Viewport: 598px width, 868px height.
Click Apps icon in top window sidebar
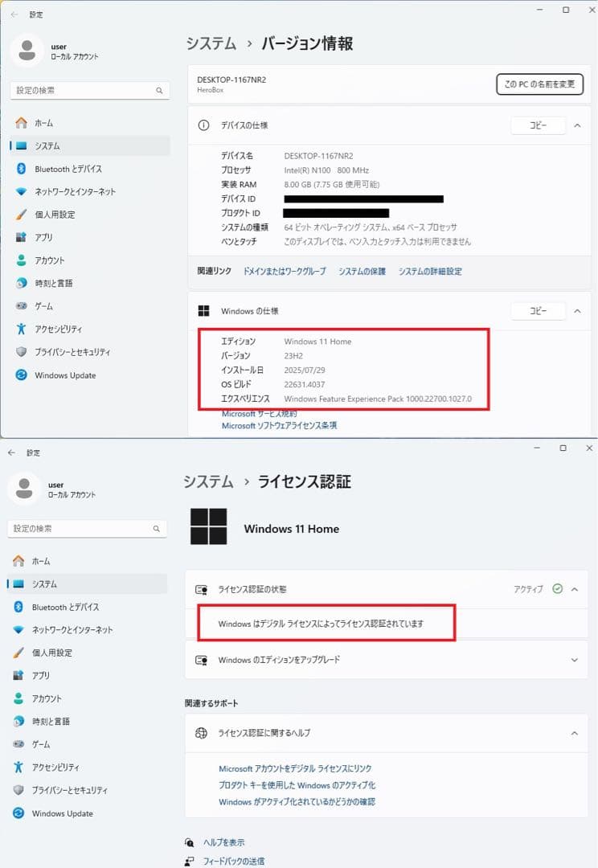[x=21, y=237]
